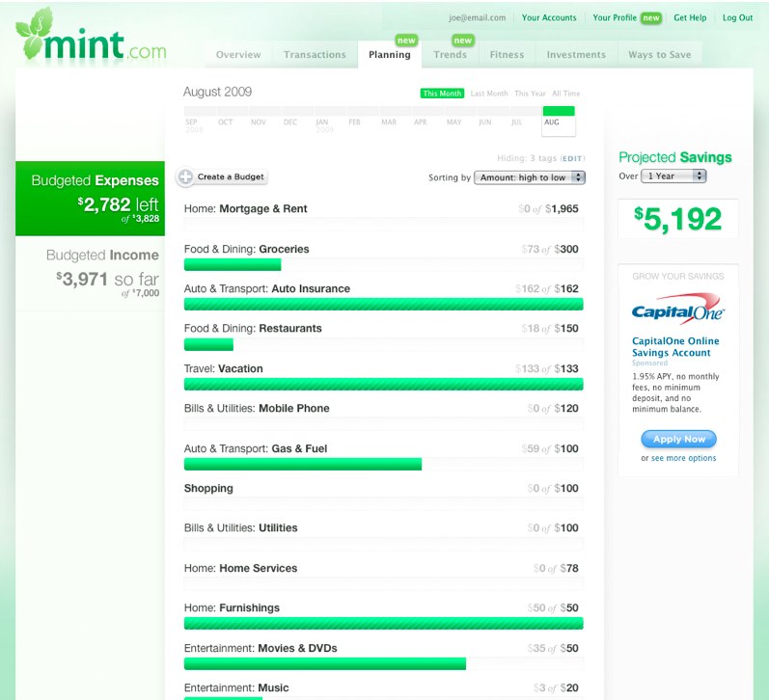Image resolution: width=769 pixels, height=700 pixels.
Task: Click the Capital One logo
Action: click(x=677, y=310)
